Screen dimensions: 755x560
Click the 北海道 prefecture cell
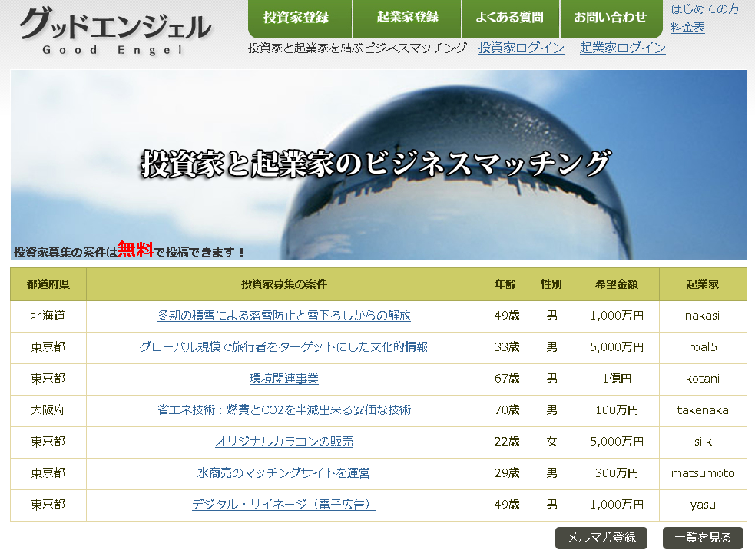coord(48,316)
